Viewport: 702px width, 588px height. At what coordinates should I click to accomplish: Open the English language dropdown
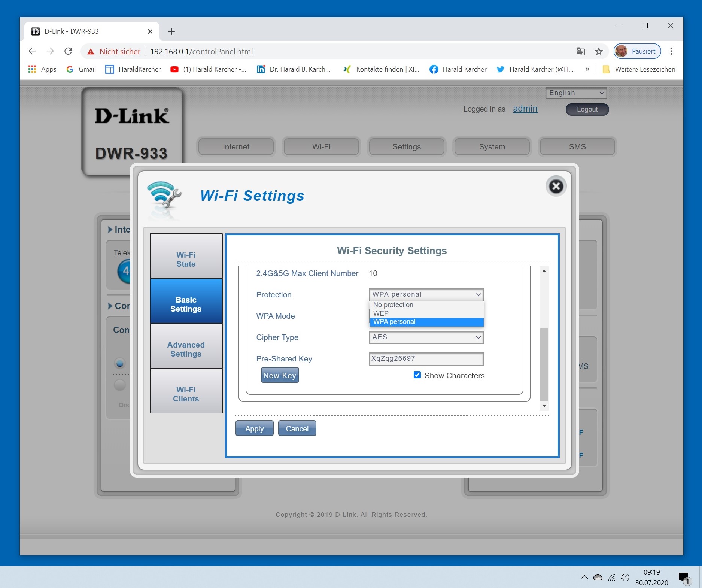[x=576, y=93]
